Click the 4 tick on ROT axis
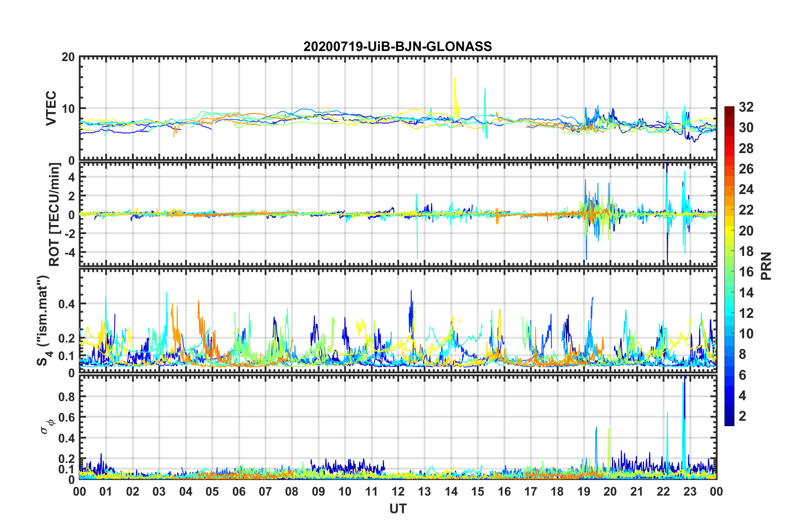Viewport: 796px width, 532px height. (72, 177)
